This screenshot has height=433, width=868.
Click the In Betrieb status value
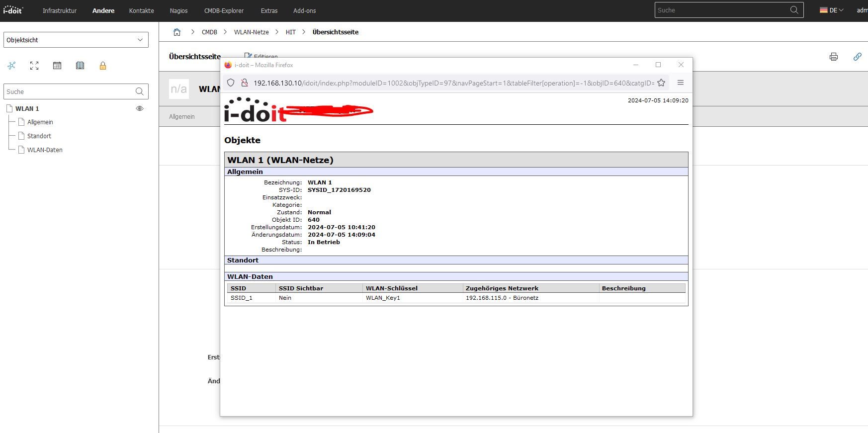(324, 242)
